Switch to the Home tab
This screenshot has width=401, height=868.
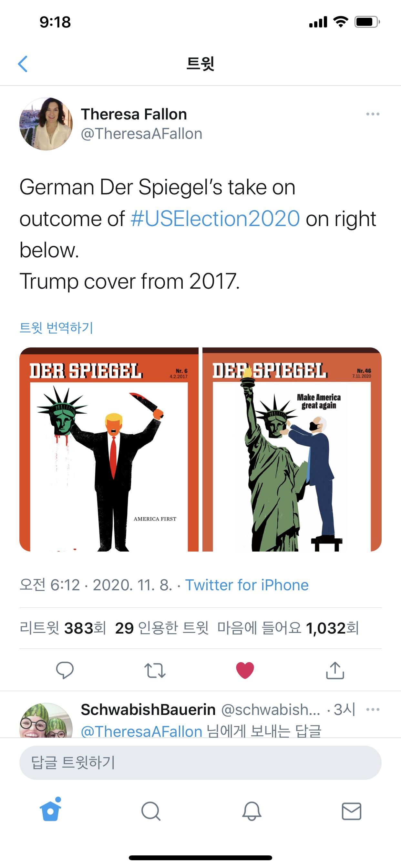[51, 810]
